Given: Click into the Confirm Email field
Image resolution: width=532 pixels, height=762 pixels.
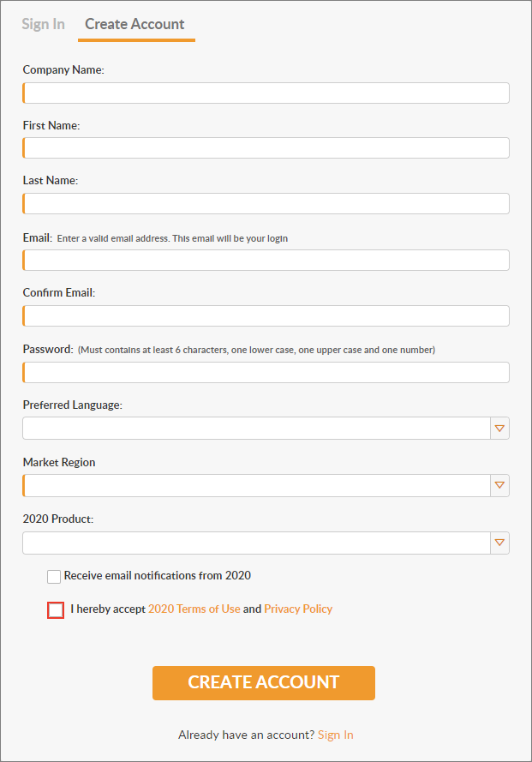Looking at the screenshot, I should coord(266,316).
